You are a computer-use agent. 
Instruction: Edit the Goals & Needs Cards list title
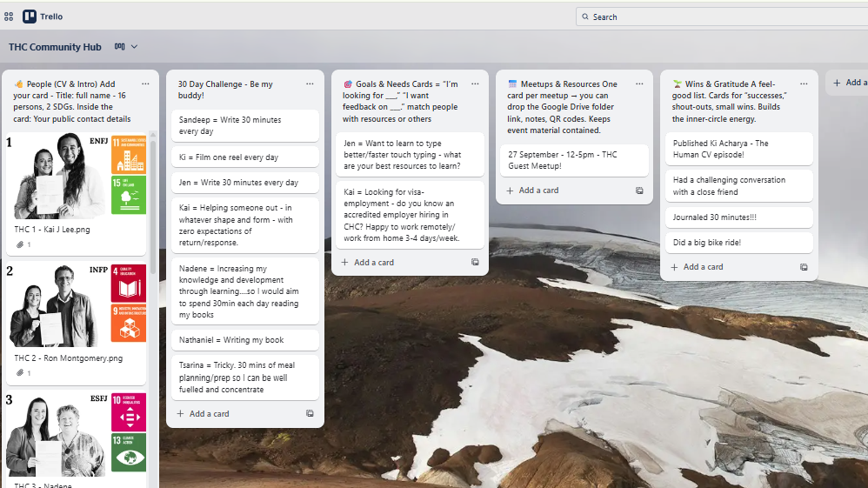click(400, 102)
